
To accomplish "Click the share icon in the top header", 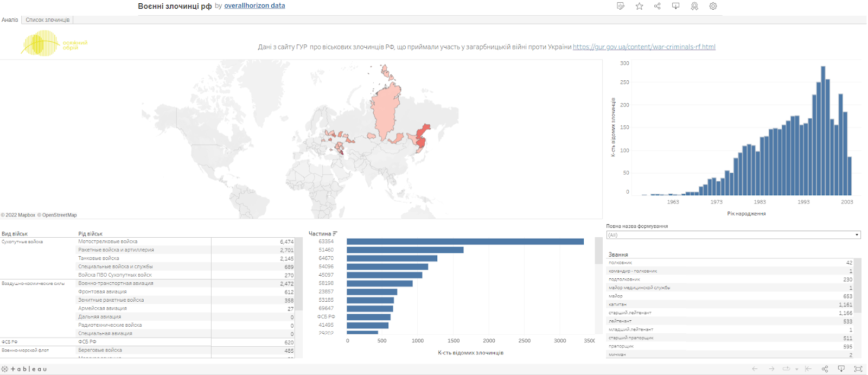I will [x=657, y=6].
